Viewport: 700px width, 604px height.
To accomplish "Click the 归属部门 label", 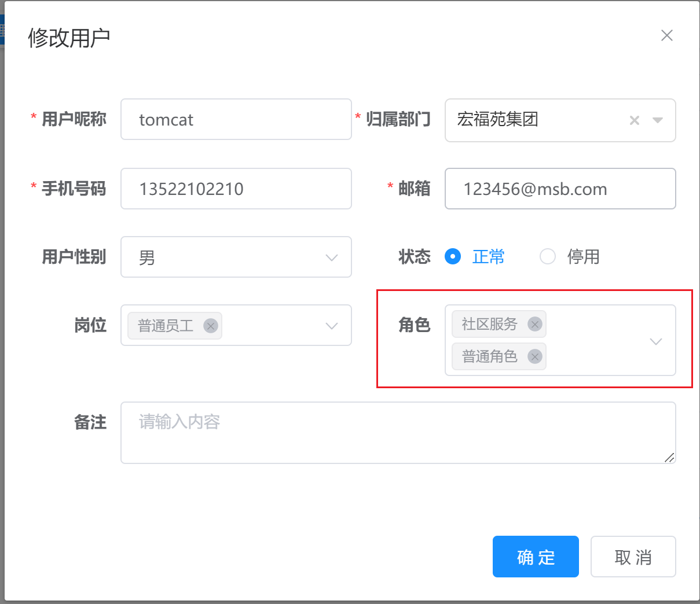I will (398, 119).
